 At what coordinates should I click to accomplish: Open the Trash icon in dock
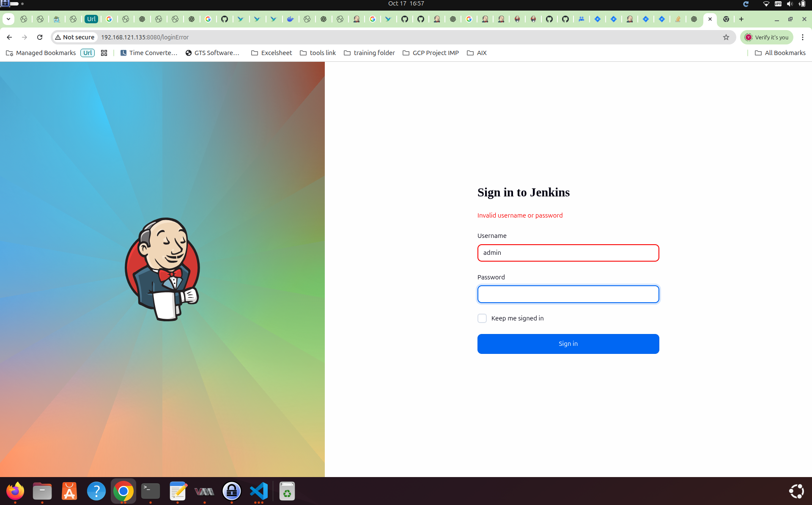pos(287,491)
